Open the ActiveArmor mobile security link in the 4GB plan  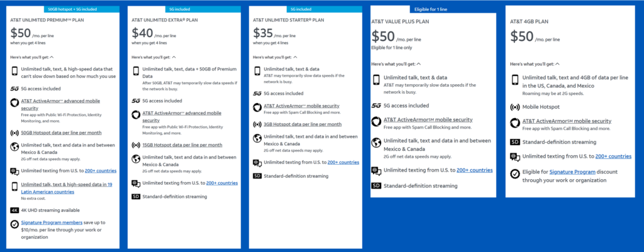point(567,121)
